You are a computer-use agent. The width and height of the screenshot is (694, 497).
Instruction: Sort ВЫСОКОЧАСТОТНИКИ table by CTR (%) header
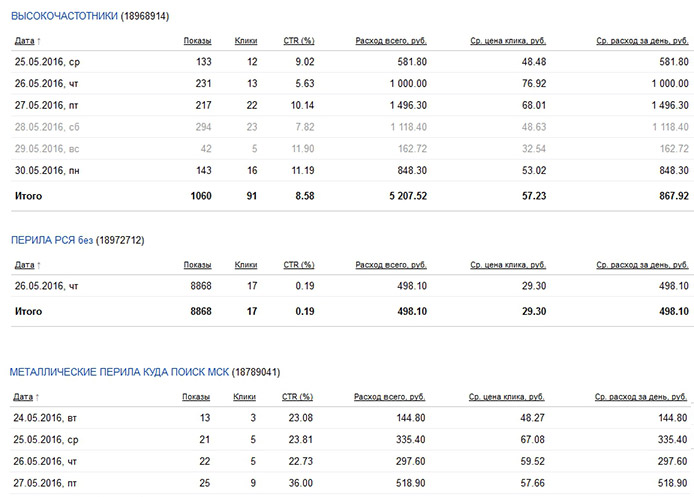click(x=299, y=41)
